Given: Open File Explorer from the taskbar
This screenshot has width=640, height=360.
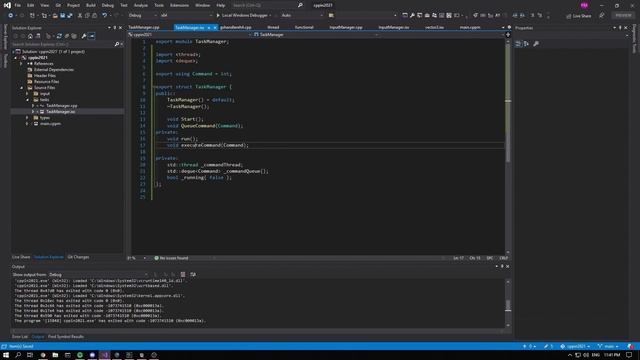Looking at the screenshot, I should [55, 355].
